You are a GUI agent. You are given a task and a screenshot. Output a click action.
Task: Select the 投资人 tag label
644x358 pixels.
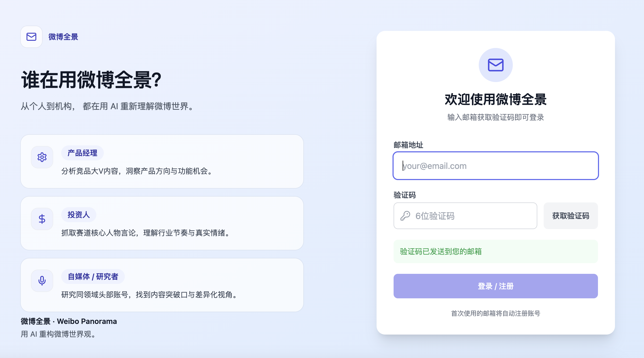[x=79, y=215]
